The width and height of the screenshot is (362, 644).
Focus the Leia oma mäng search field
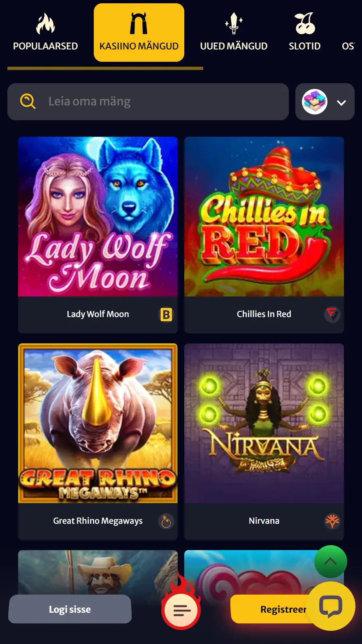148,102
